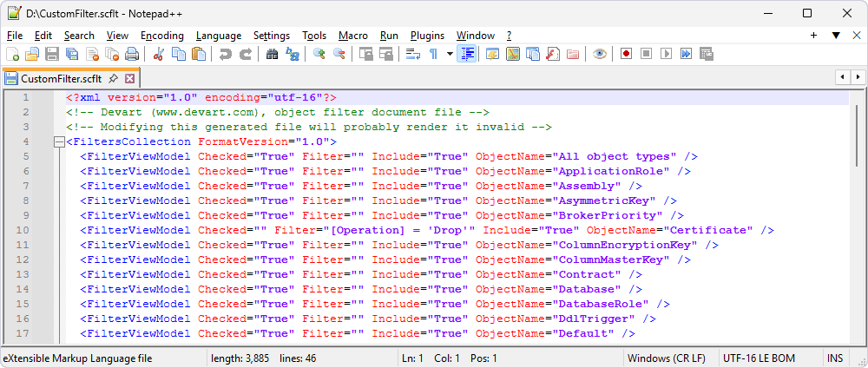This screenshot has width=868, height=368.
Task: Copy selection toolbar icon
Action: click(178, 54)
